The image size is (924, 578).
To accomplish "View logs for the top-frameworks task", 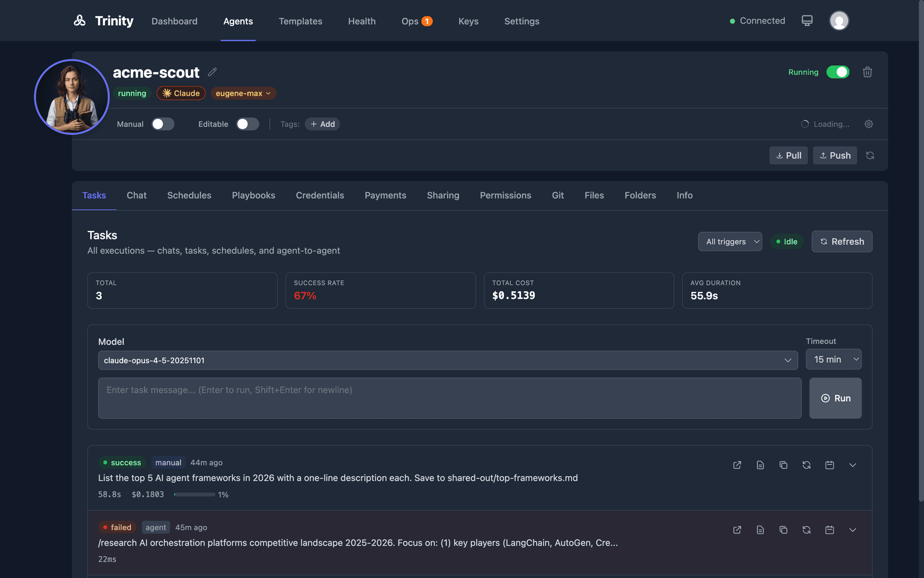I will pyautogui.click(x=760, y=465).
